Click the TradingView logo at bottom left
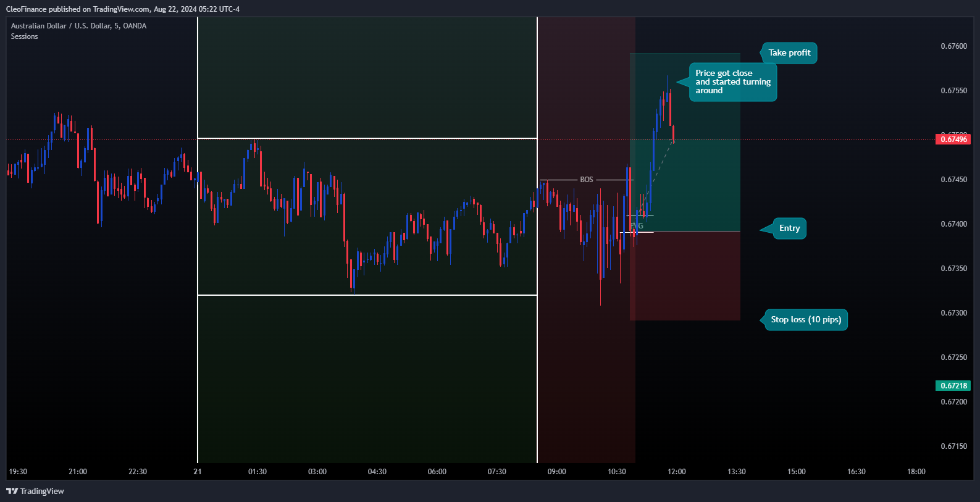 click(35, 491)
